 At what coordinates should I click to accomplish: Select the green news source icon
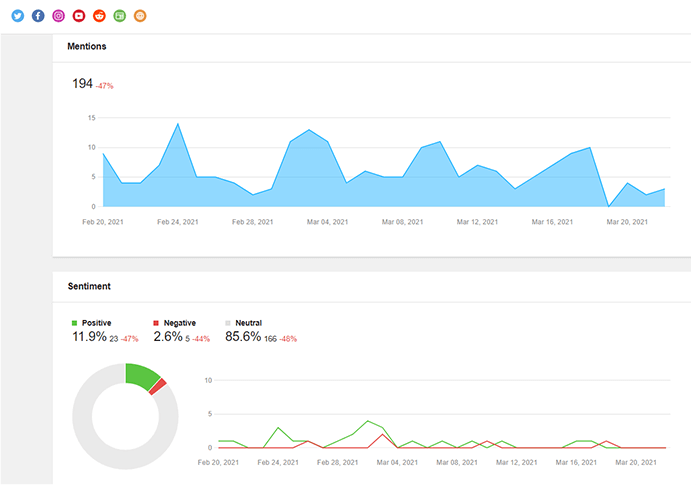(120, 16)
